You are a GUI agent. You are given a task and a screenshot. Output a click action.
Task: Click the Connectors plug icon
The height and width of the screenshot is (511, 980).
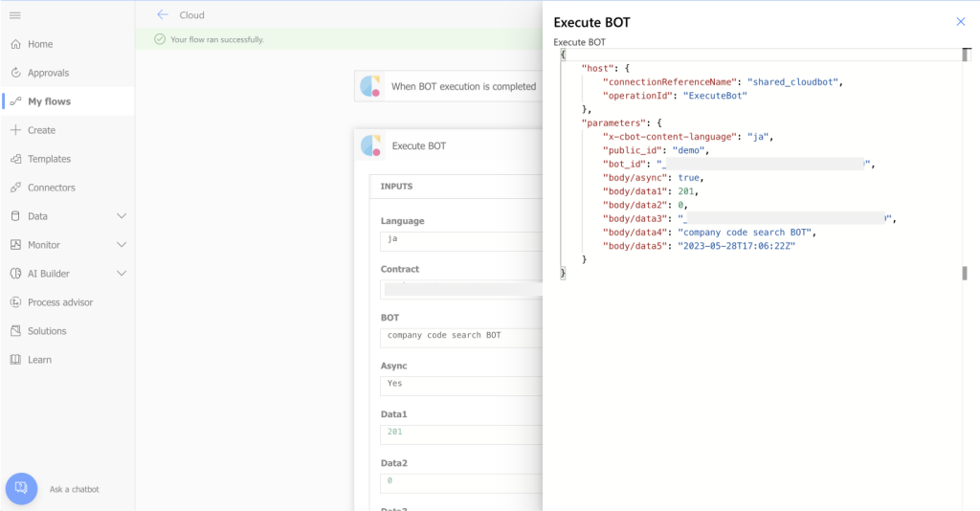pos(15,188)
